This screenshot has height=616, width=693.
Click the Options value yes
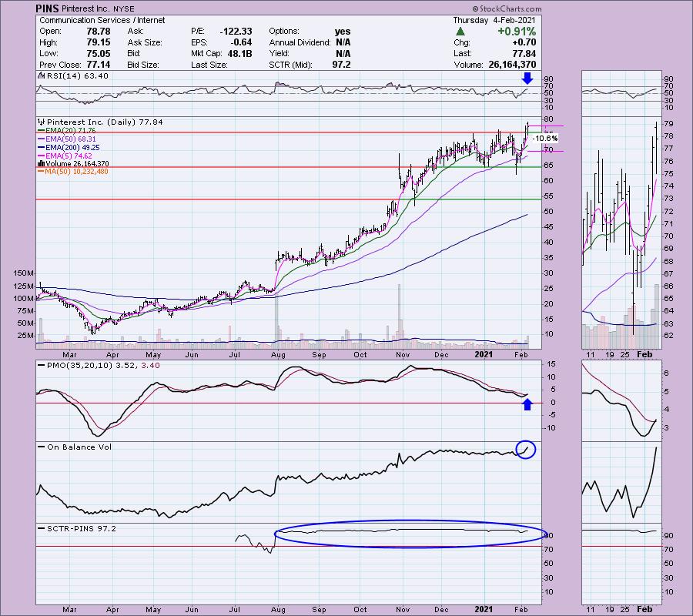click(343, 32)
